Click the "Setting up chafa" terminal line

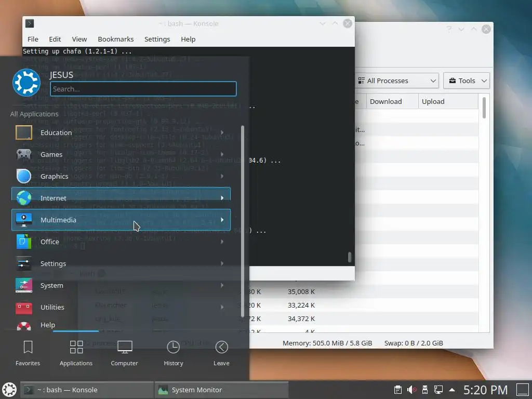77,51
